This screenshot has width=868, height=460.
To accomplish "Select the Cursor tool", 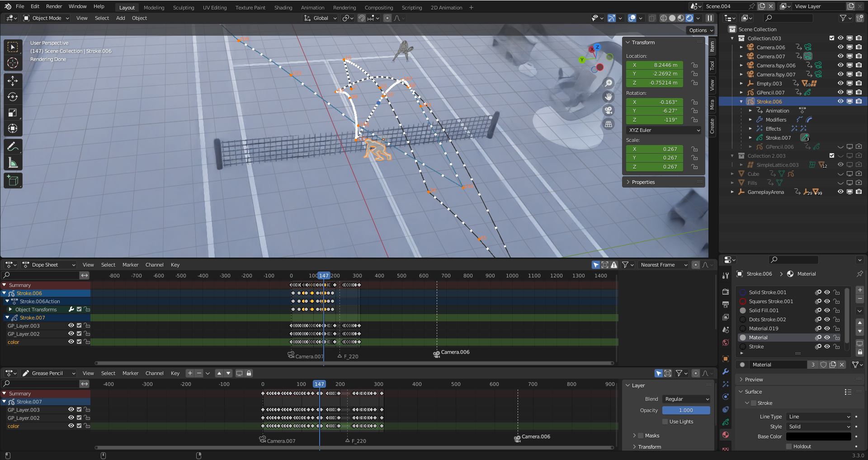I will 13,63.
